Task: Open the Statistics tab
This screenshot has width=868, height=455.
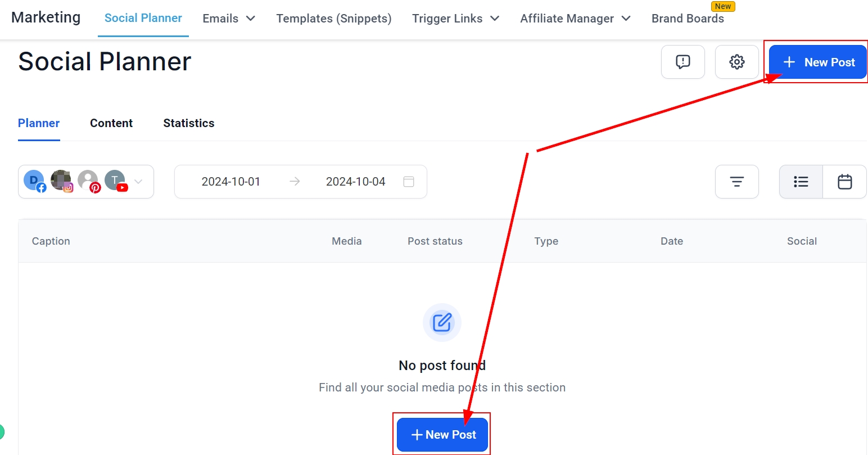Action: (188, 123)
